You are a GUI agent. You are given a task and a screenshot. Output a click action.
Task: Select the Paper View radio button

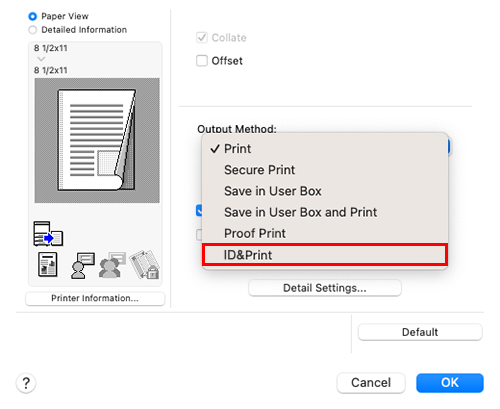coord(32,16)
